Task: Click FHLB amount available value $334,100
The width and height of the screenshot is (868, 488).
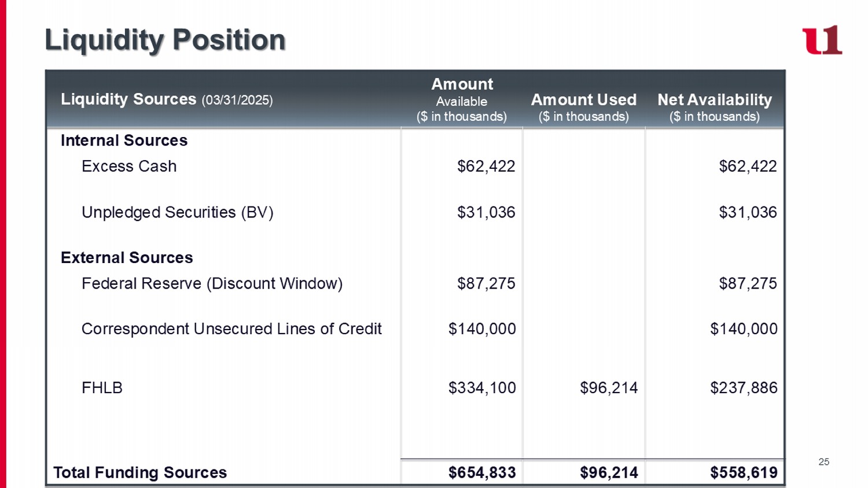Action: tap(482, 388)
